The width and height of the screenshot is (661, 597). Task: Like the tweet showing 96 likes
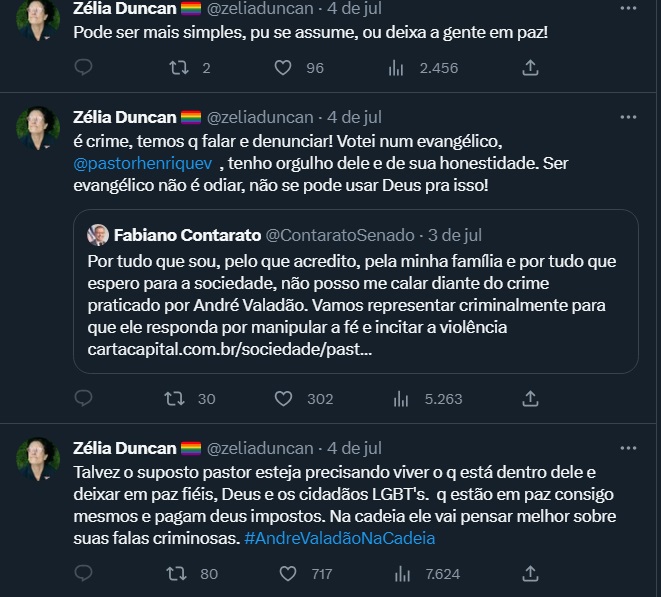pyautogui.click(x=283, y=68)
